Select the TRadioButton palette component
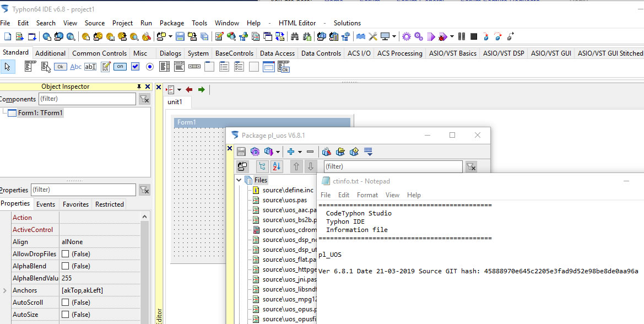This screenshot has height=324, width=644. coord(149,67)
